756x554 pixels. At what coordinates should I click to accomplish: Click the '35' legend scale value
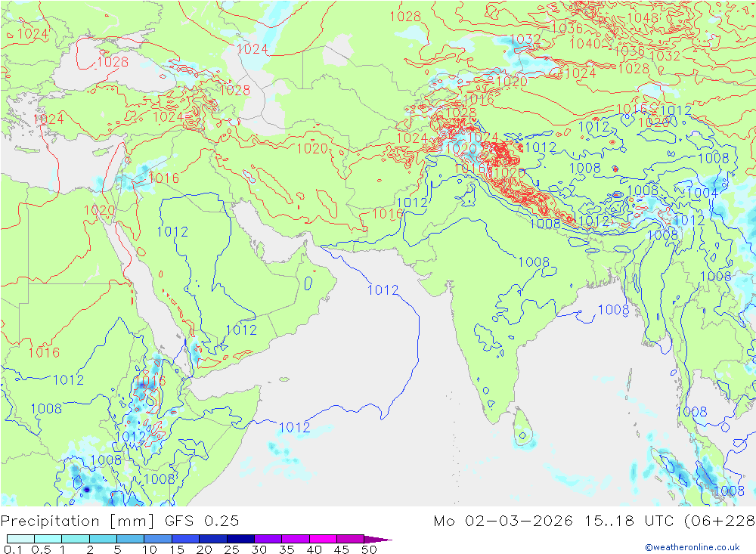click(x=287, y=549)
